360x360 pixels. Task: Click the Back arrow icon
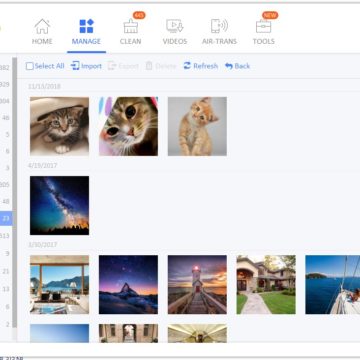point(229,66)
